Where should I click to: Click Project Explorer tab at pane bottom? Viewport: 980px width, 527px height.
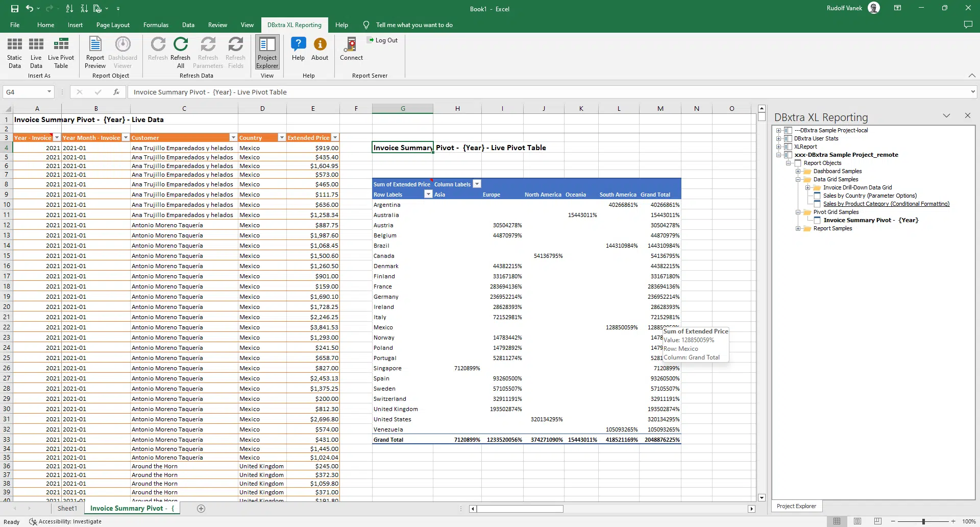click(x=796, y=506)
